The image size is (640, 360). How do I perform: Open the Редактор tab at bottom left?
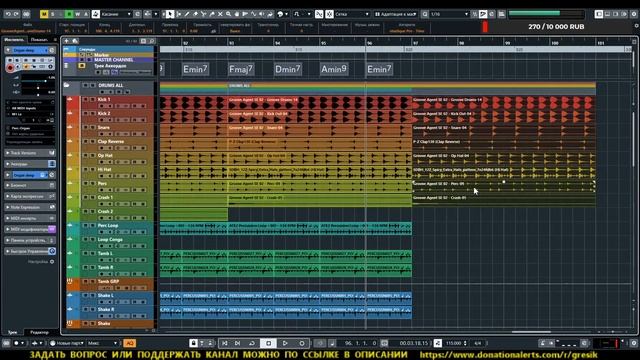coord(40,332)
